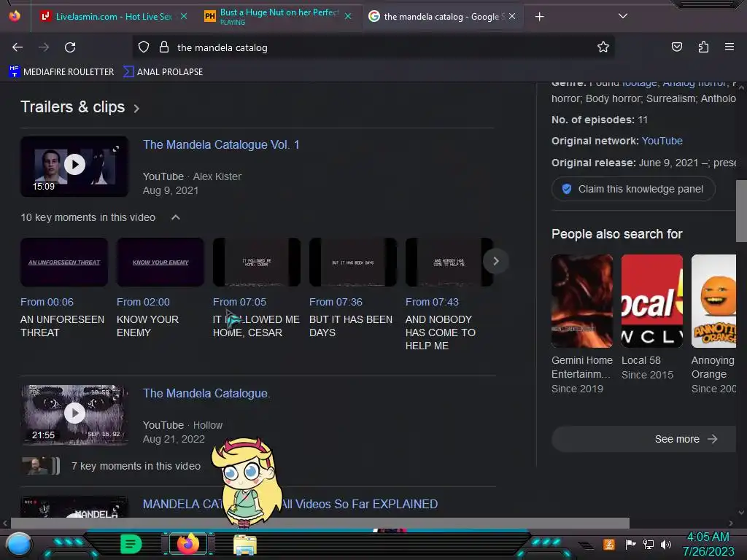Close the LiveJasmin.com tab

click(x=183, y=16)
